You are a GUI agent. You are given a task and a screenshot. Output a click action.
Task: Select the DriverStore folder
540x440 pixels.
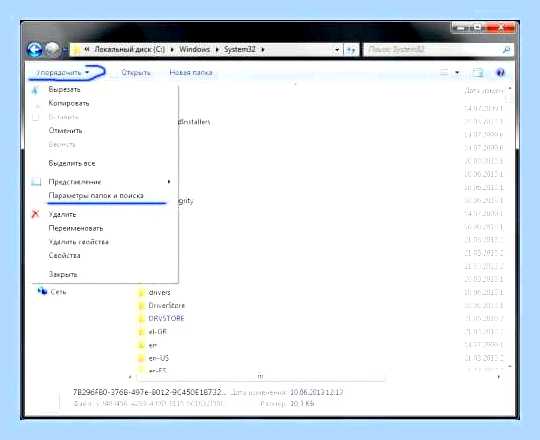166,305
